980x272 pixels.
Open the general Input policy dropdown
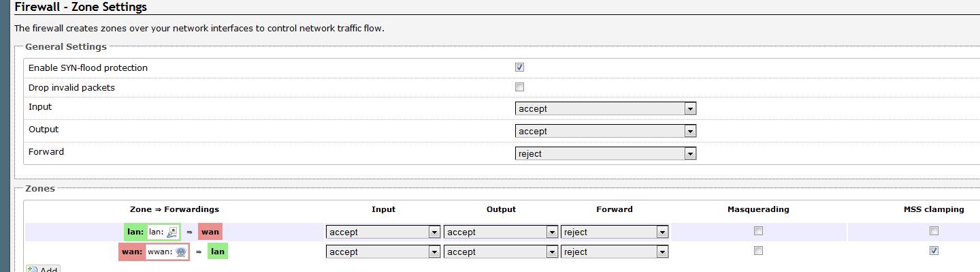[606, 108]
